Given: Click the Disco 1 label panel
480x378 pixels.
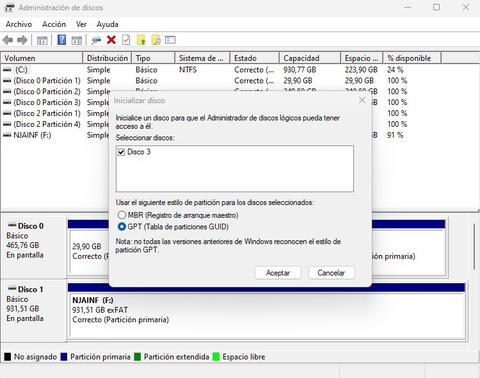Looking at the screenshot, I should click(33, 311).
